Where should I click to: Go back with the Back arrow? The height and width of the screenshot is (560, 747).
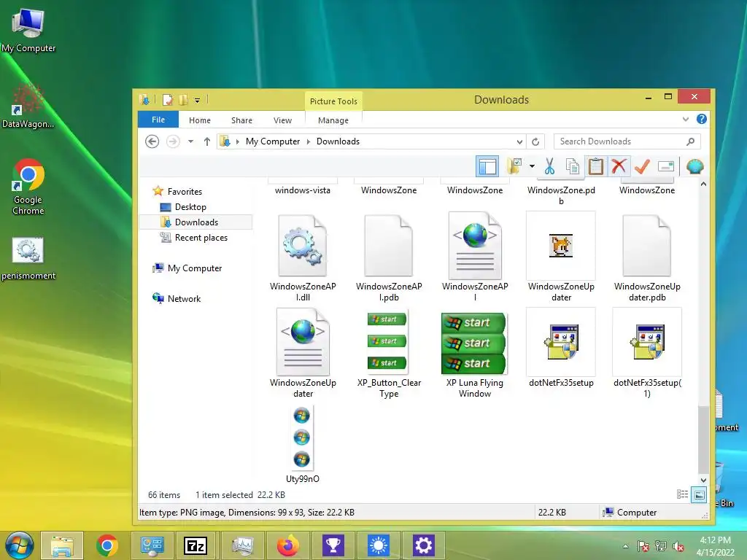(x=152, y=141)
